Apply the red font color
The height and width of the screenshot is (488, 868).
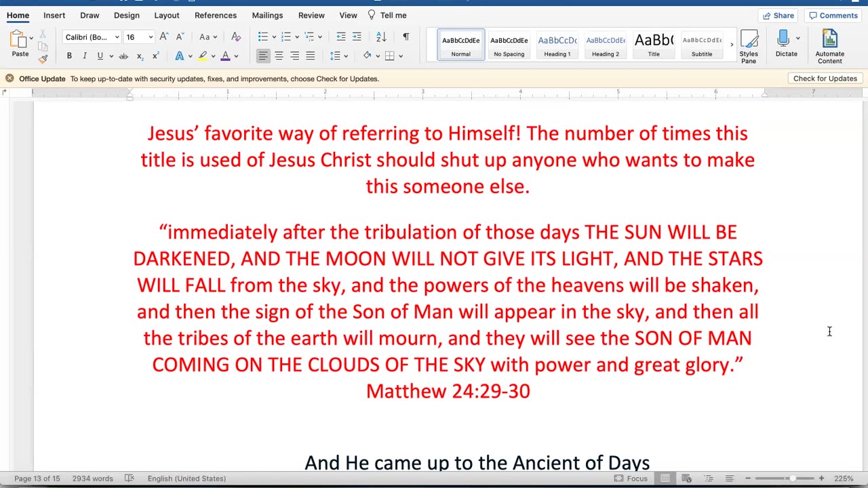225,56
